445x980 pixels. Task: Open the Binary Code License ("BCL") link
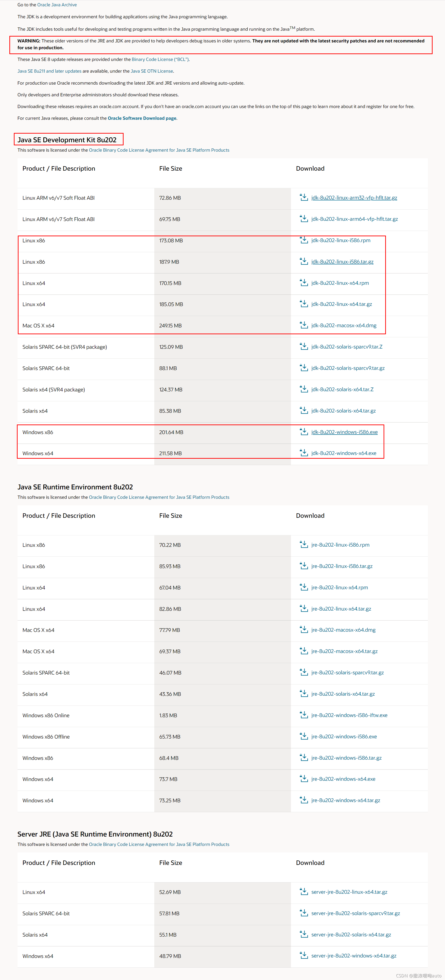click(160, 59)
